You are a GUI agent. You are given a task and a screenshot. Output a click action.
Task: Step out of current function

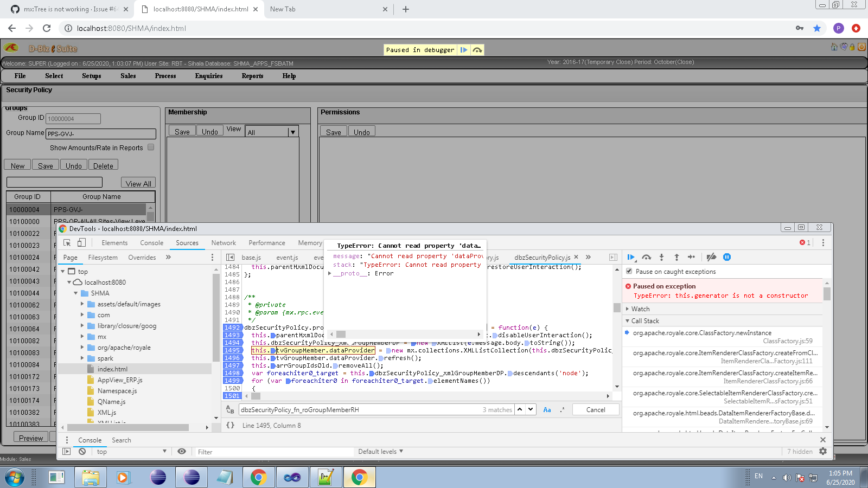click(x=676, y=258)
